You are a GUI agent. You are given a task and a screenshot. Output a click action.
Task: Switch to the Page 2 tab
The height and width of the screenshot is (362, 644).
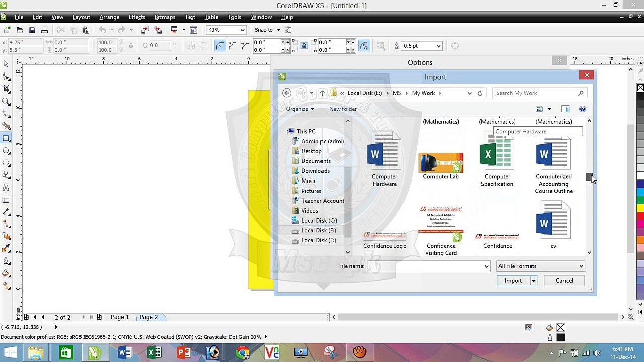[x=149, y=317]
